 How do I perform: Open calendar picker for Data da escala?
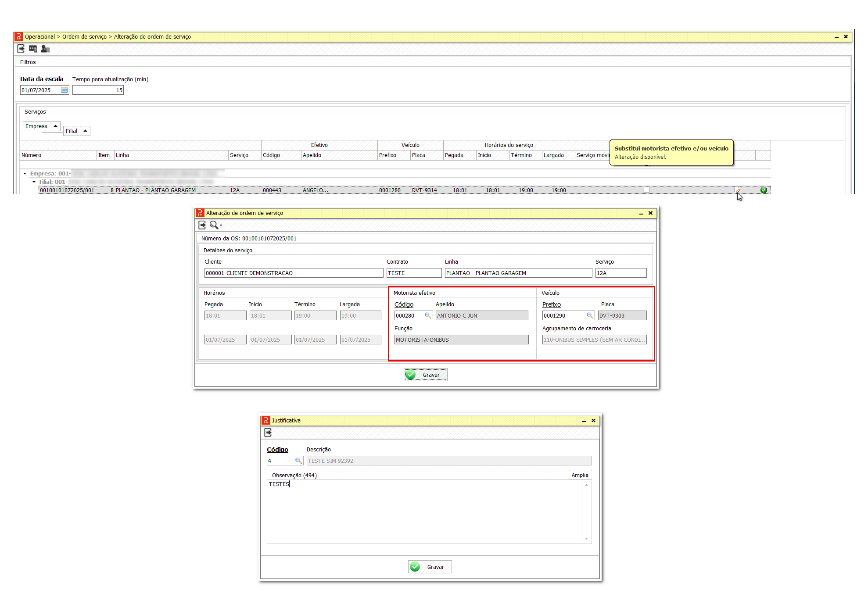coord(64,90)
